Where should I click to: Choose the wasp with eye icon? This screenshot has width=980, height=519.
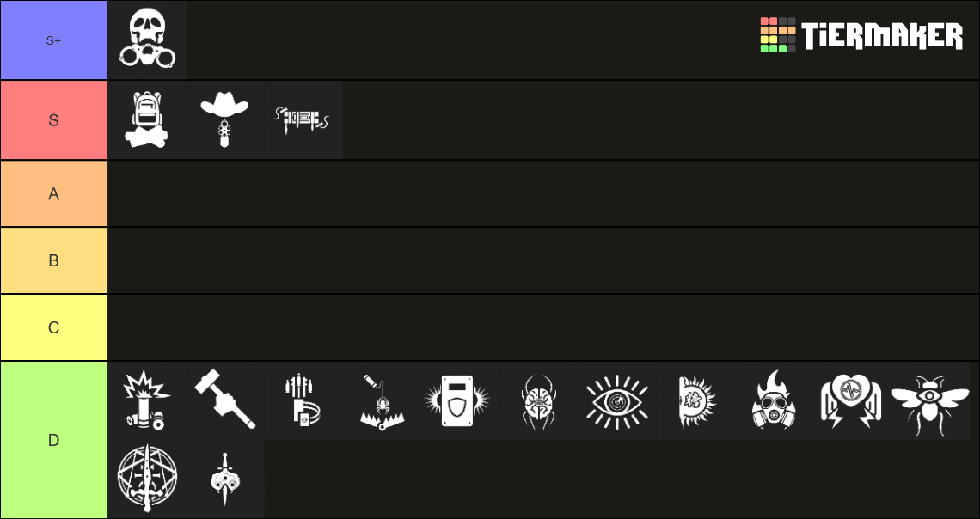(930, 400)
